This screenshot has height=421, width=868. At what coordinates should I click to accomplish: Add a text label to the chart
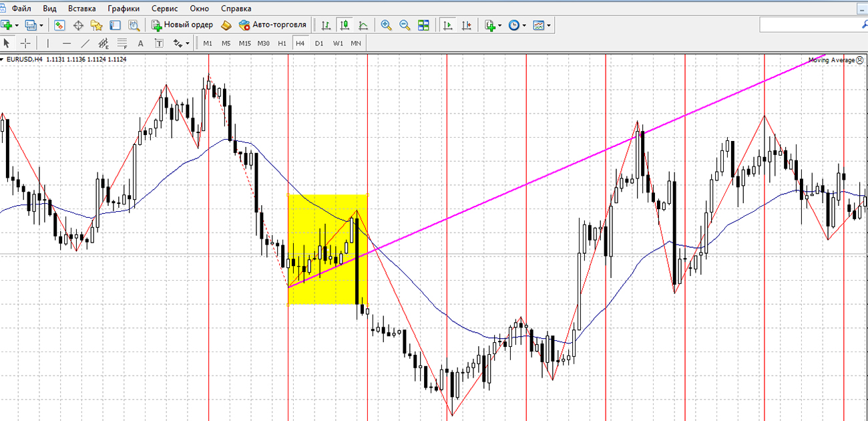140,43
